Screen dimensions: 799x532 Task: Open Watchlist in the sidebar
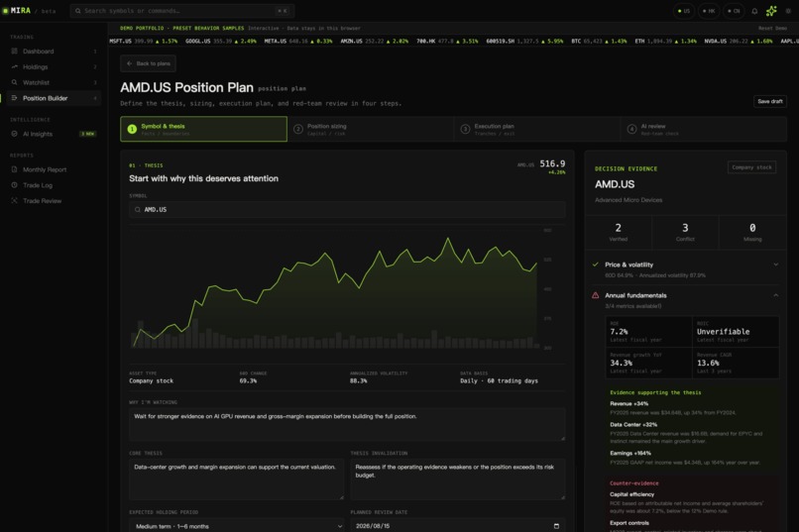click(x=54, y=82)
